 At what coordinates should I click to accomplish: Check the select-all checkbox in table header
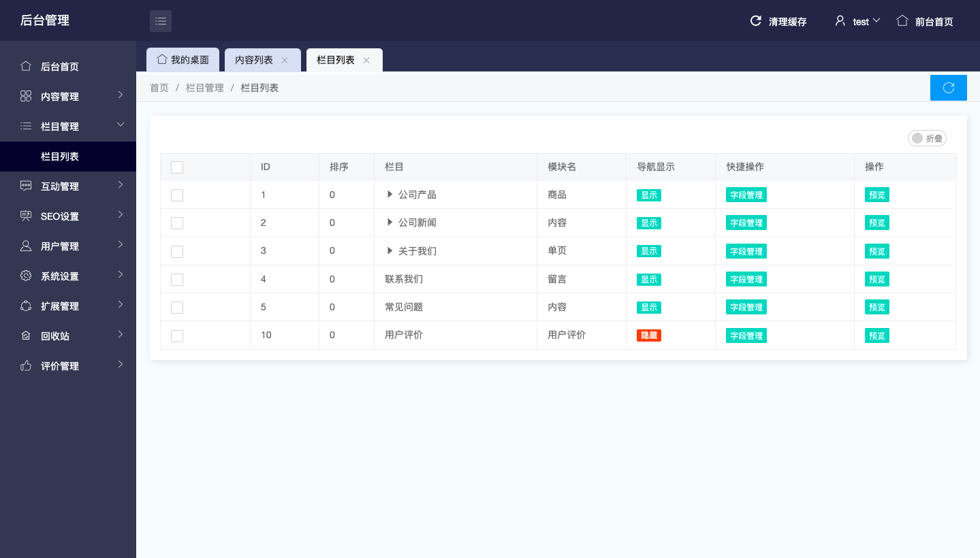177,167
